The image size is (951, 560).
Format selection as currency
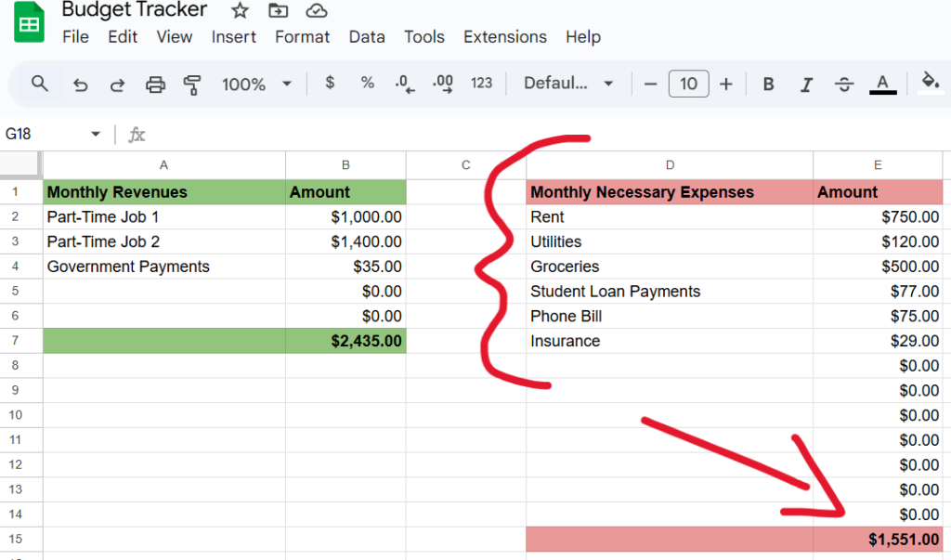[x=329, y=84]
